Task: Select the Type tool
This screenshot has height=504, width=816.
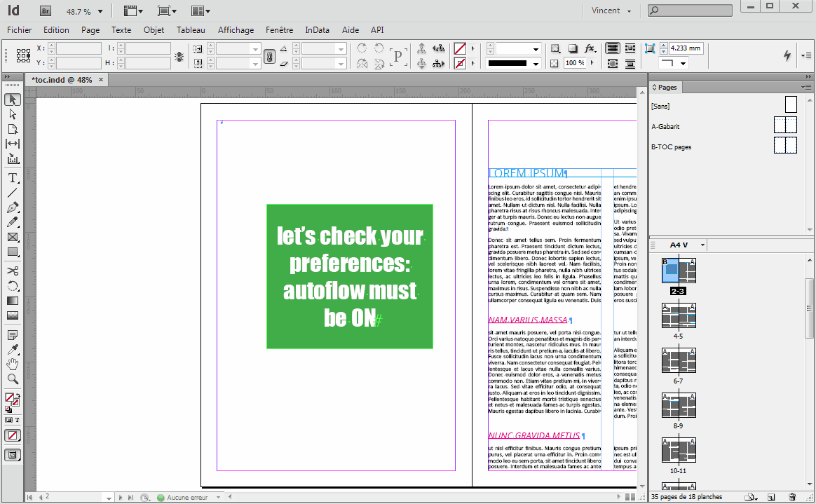Action: 11,177
